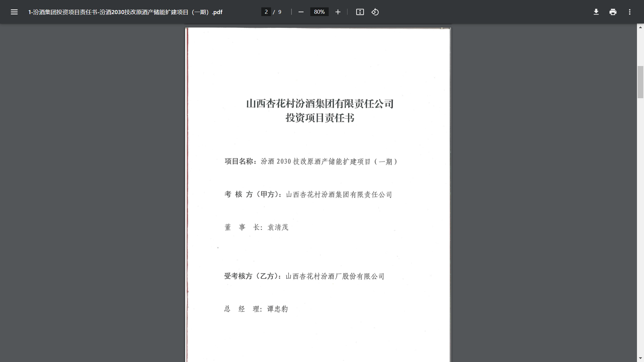644x362 pixels.
Task: Open the sidebar hamburger menu
Action: [14, 12]
